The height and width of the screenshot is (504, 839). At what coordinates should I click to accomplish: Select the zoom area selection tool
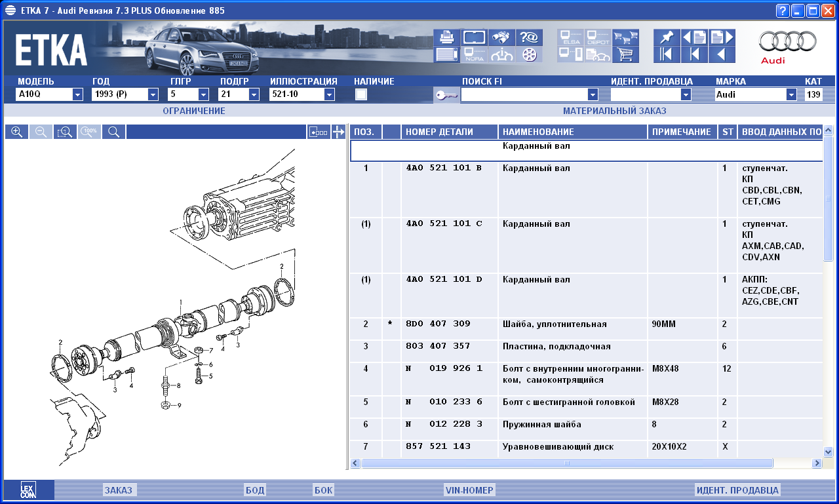tap(65, 132)
